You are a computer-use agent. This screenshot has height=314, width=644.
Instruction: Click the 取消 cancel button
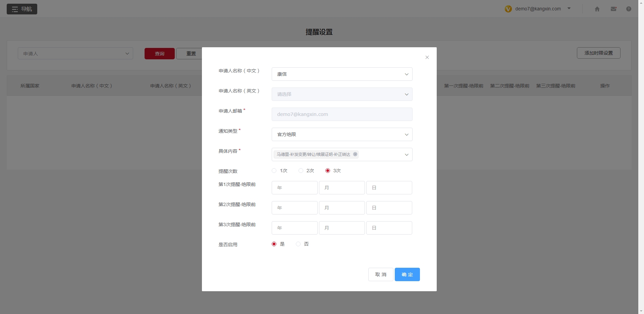point(380,274)
